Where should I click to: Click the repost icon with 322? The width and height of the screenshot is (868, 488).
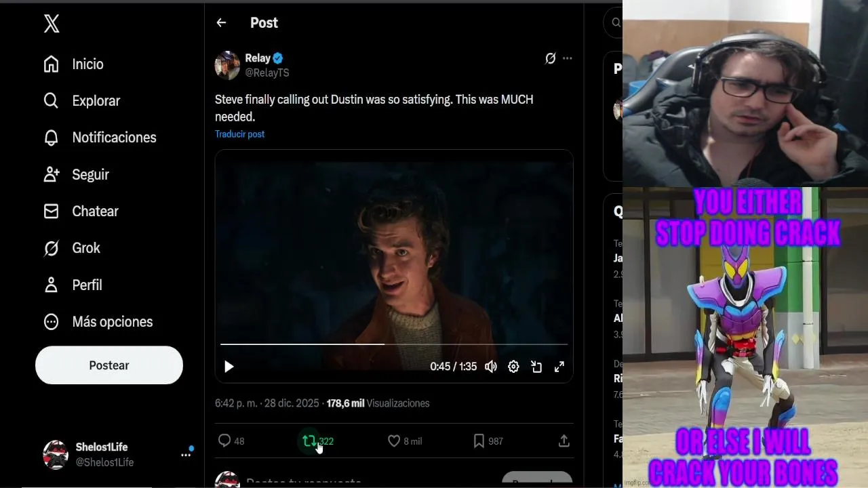(317, 441)
